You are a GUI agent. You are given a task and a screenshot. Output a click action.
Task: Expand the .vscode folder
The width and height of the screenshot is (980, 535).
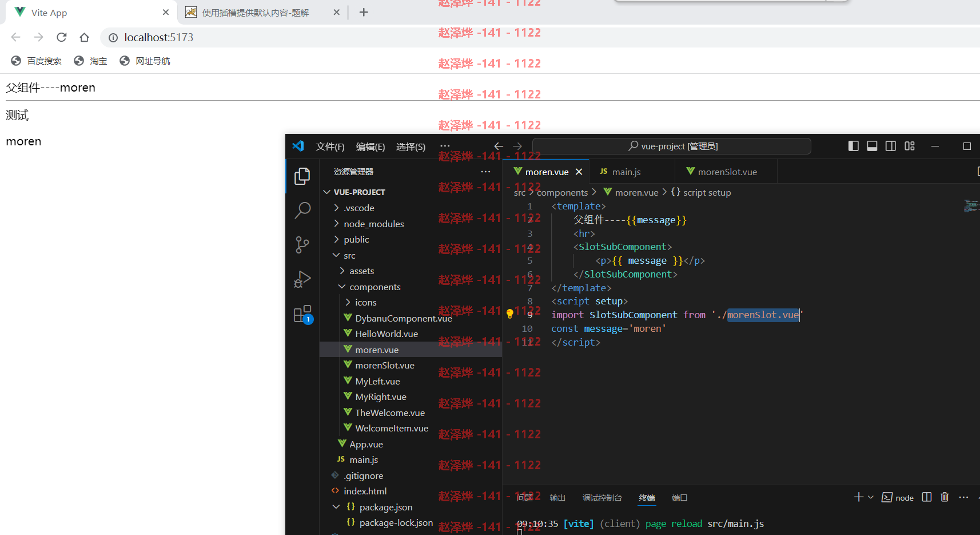click(336, 208)
